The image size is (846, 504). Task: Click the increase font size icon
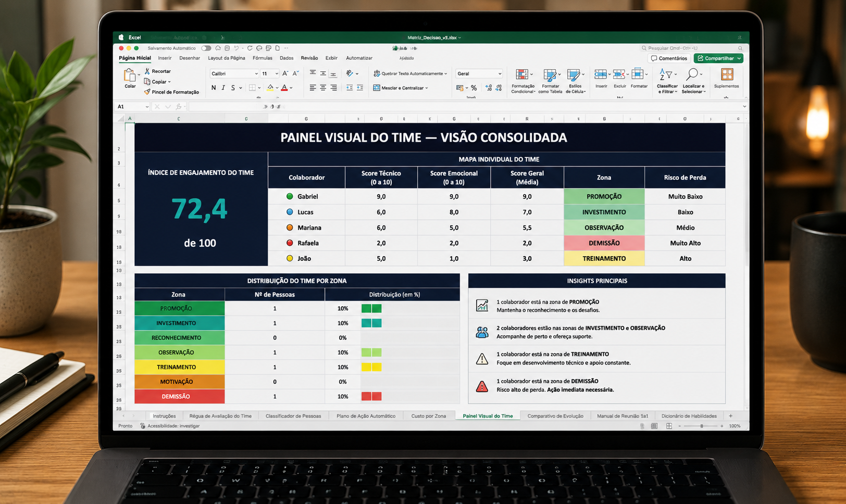click(285, 73)
